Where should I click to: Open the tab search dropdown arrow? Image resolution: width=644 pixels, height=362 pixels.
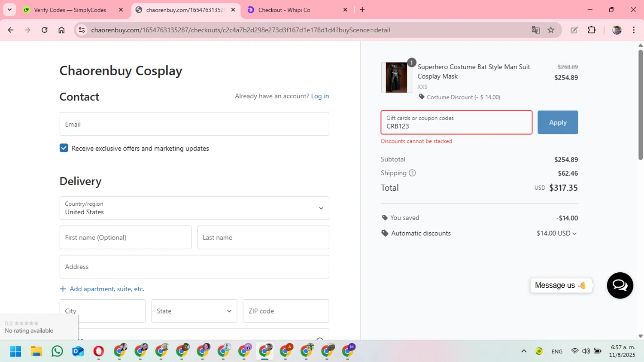point(9,10)
